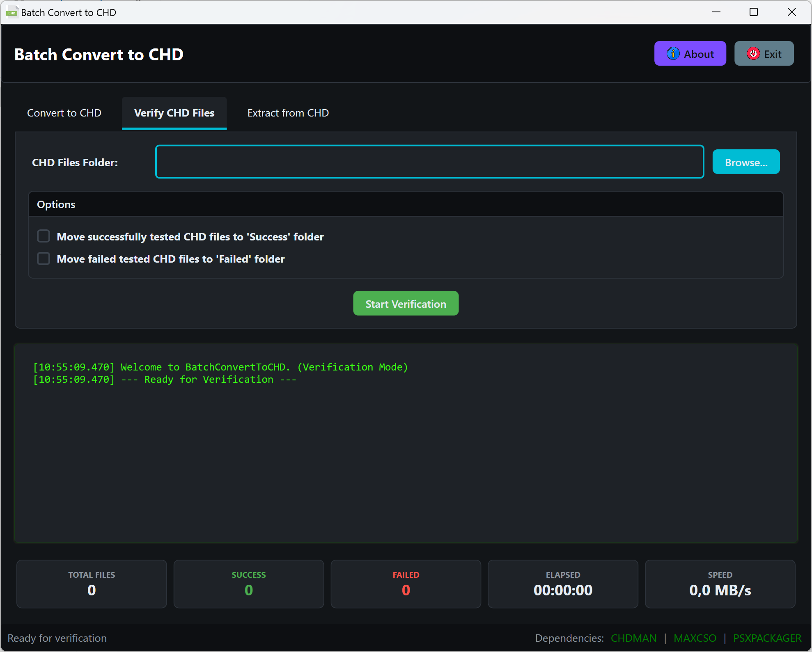Click the CHD app icon in the title bar
812x652 pixels.
click(12, 12)
